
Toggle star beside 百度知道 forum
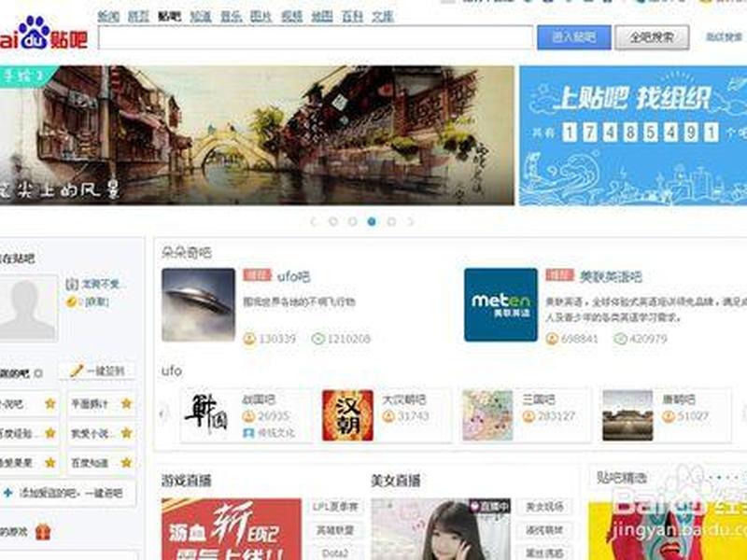(x=126, y=462)
